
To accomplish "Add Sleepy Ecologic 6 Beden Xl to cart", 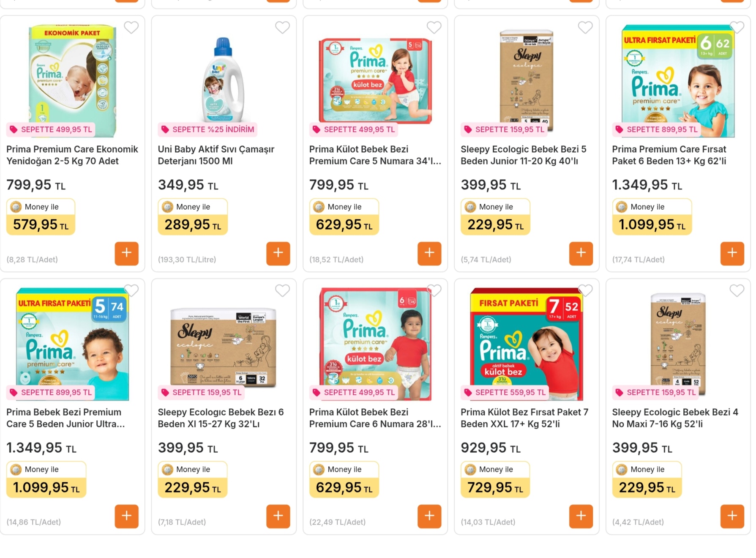I will (278, 516).
